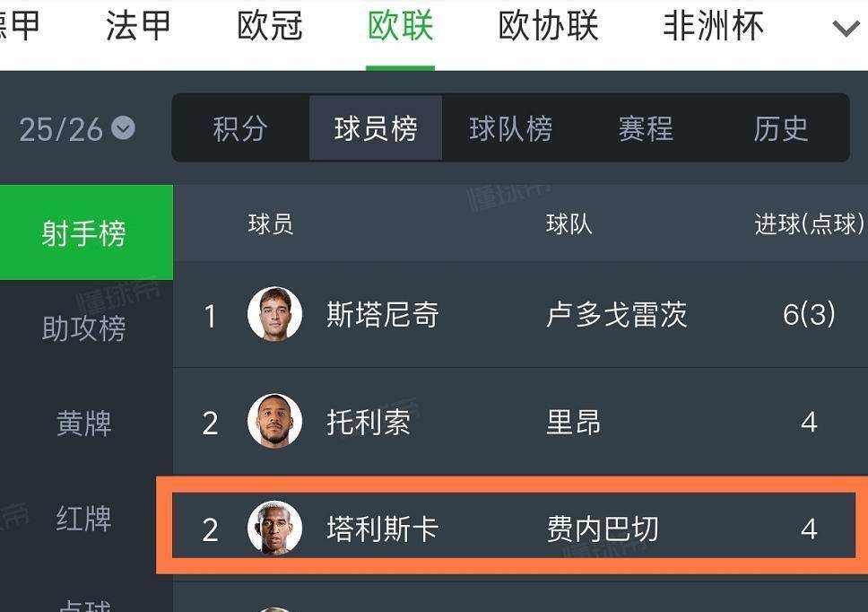Screen dimensions: 868x612
Task: Switch to the 欧冠 league tab
Action: coord(270,26)
